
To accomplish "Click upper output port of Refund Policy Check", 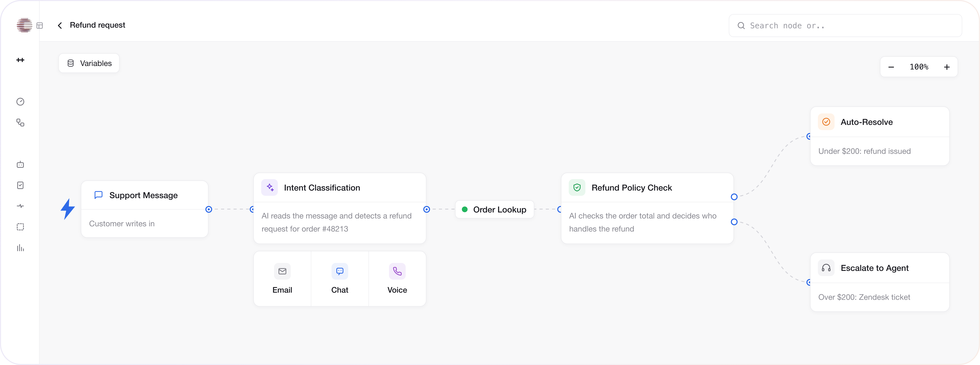I will (734, 197).
